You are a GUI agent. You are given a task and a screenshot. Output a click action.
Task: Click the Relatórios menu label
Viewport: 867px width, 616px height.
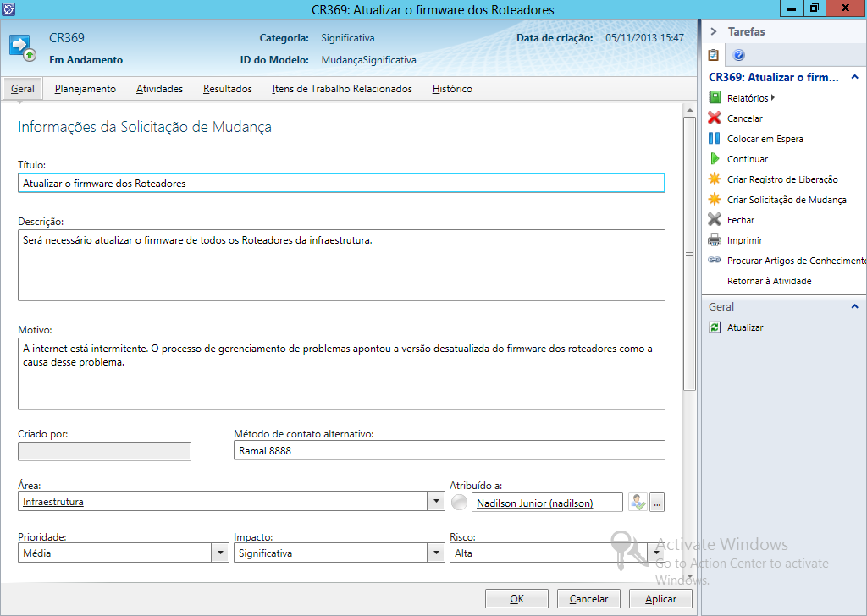(748, 98)
